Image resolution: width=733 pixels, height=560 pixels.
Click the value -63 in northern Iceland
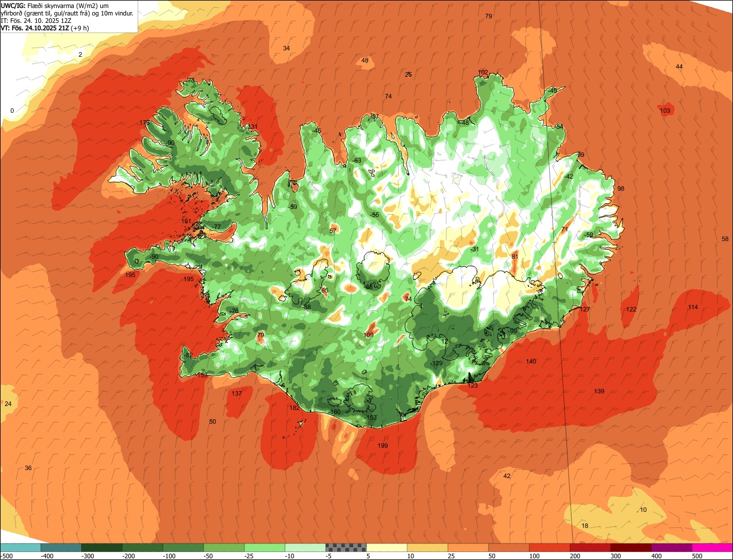coord(357,160)
